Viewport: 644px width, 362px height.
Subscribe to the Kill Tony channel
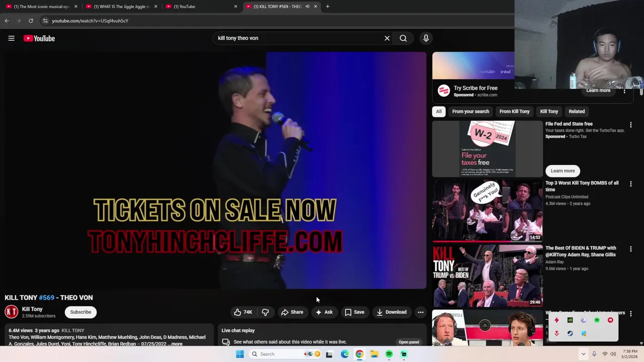pos(80,312)
